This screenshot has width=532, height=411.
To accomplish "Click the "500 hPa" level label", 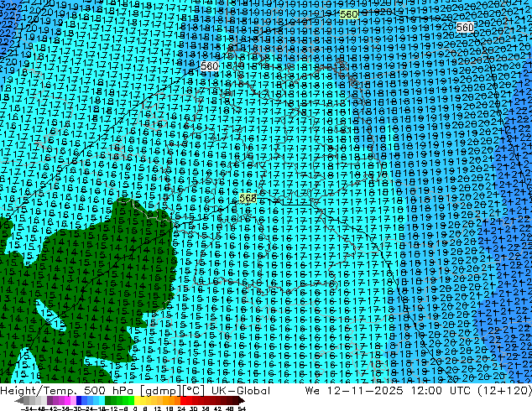I will pyautogui.click(x=110, y=391).
